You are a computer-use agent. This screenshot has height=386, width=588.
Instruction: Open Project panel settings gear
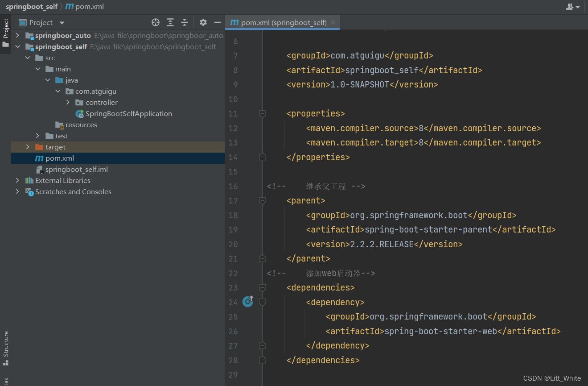point(203,22)
